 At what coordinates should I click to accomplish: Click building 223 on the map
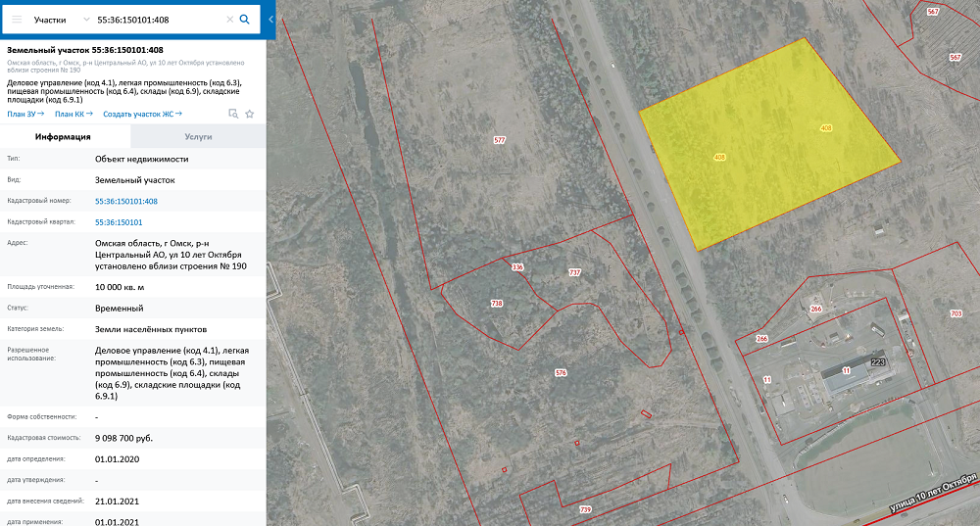(877, 362)
